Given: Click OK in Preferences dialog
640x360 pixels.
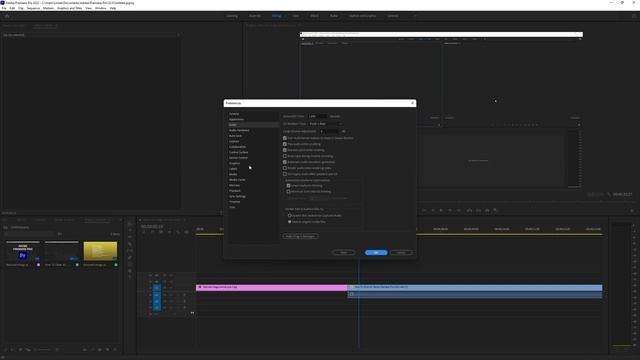Looking at the screenshot, I should (x=376, y=253).
